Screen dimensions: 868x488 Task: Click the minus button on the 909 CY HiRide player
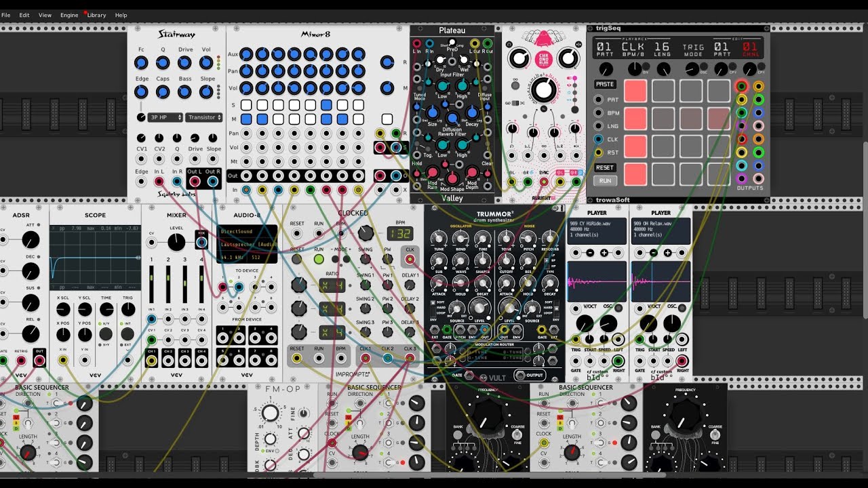590,253
